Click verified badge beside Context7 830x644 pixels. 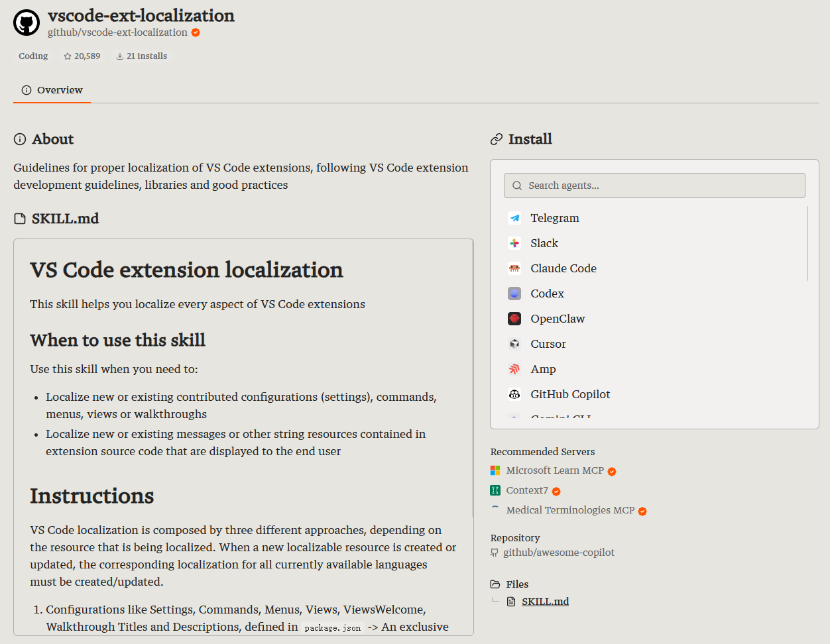tap(556, 492)
